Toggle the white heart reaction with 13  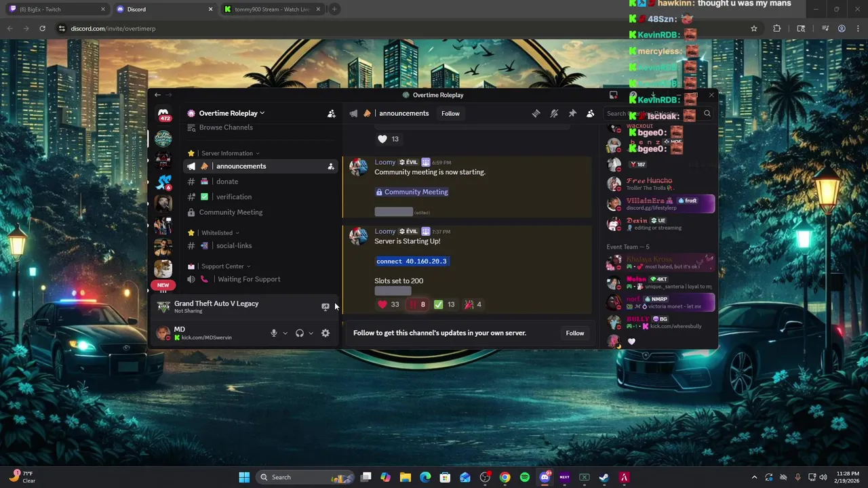pyautogui.click(x=389, y=139)
